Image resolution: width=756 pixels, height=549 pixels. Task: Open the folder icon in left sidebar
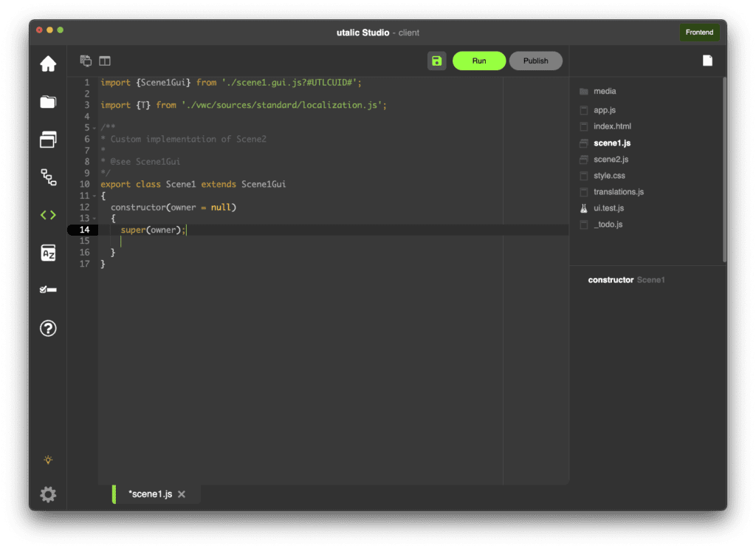click(x=48, y=102)
